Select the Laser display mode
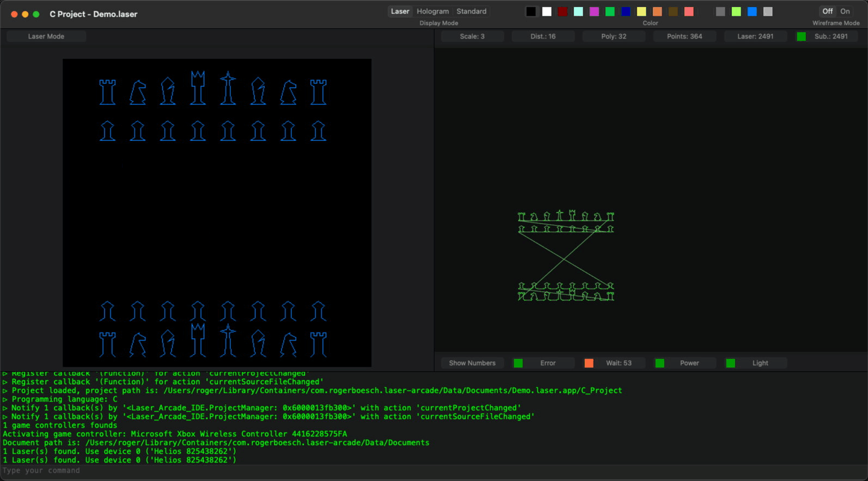The height and width of the screenshot is (481, 868). (x=400, y=11)
